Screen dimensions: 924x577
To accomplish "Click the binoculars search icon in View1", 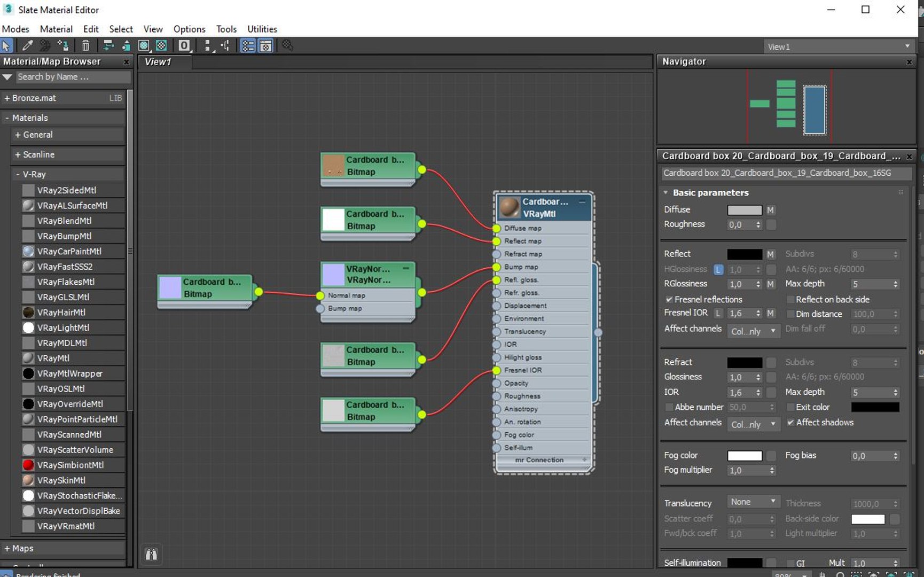I will [x=152, y=554].
